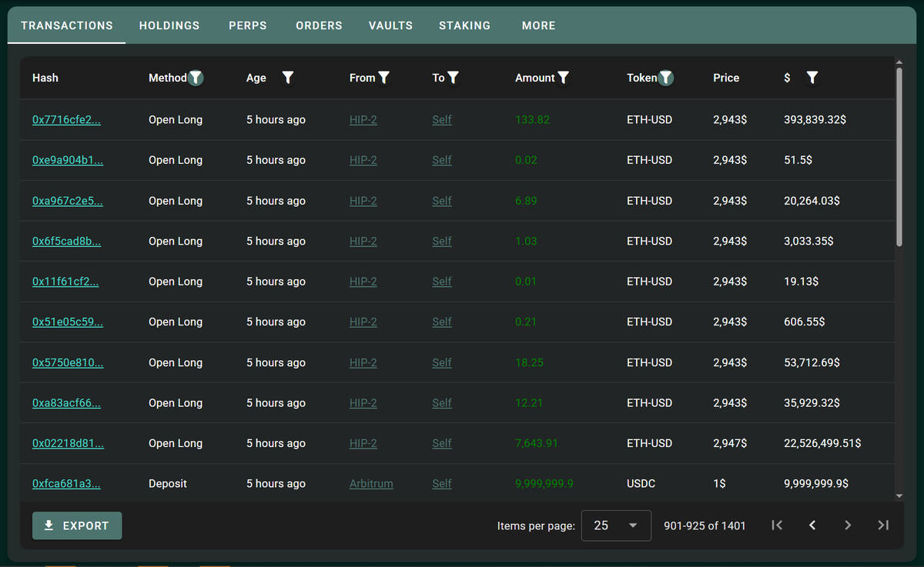Jump to the last page
The height and width of the screenshot is (567, 924).
pos(883,525)
